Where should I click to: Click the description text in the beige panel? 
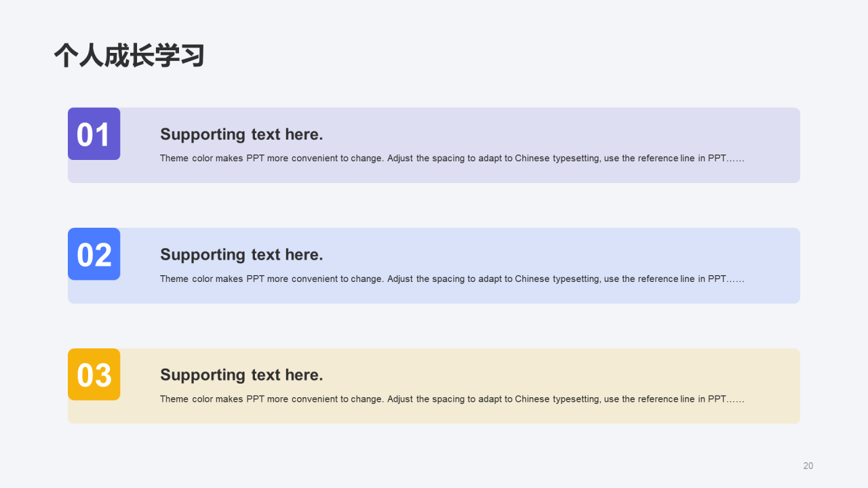tap(452, 399)
